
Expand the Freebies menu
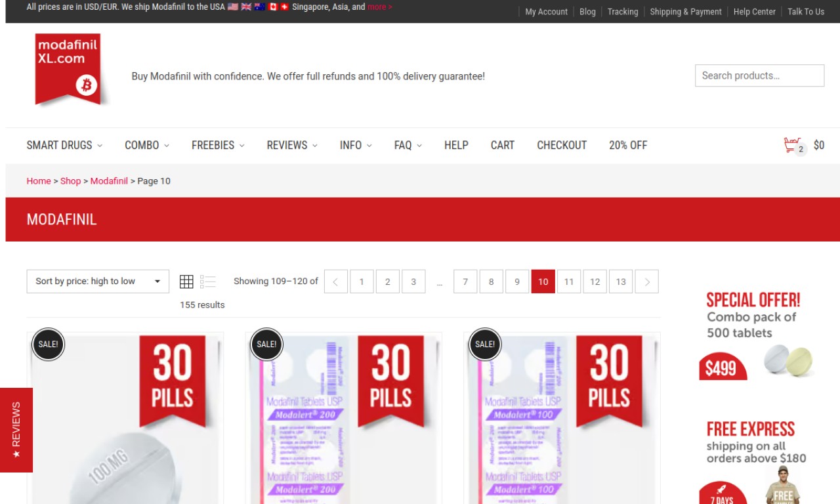coord(218,145)
